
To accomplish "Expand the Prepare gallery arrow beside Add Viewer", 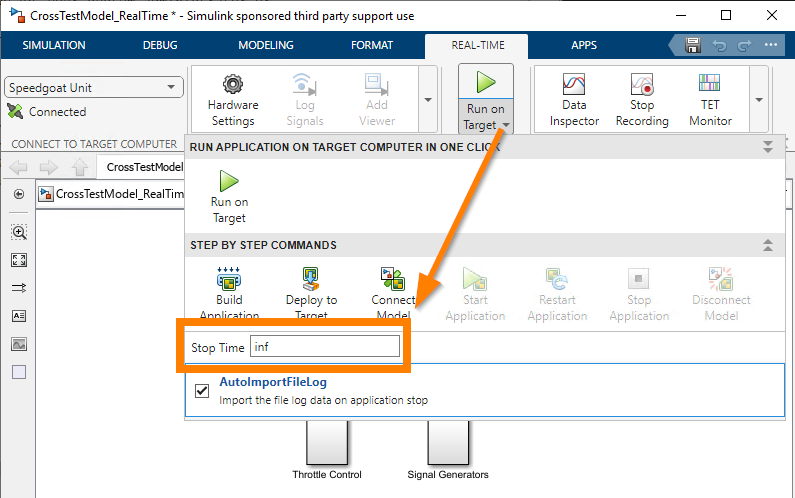I will 428,100.
